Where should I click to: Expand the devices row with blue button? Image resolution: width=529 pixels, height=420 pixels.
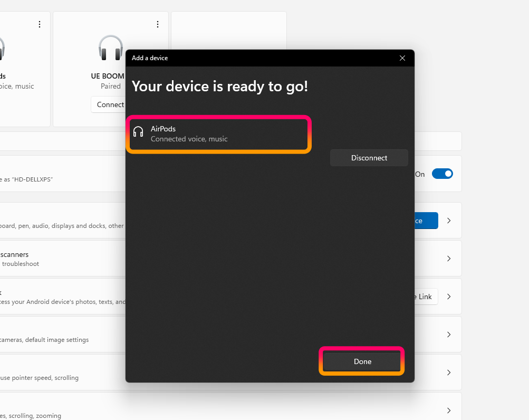[x=449, y=221]
